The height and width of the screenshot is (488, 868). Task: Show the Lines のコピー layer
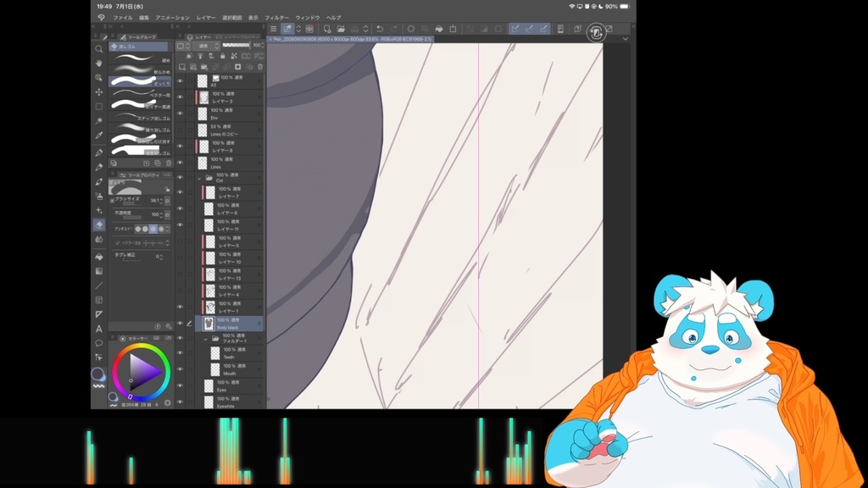click(x=180, y=130)
